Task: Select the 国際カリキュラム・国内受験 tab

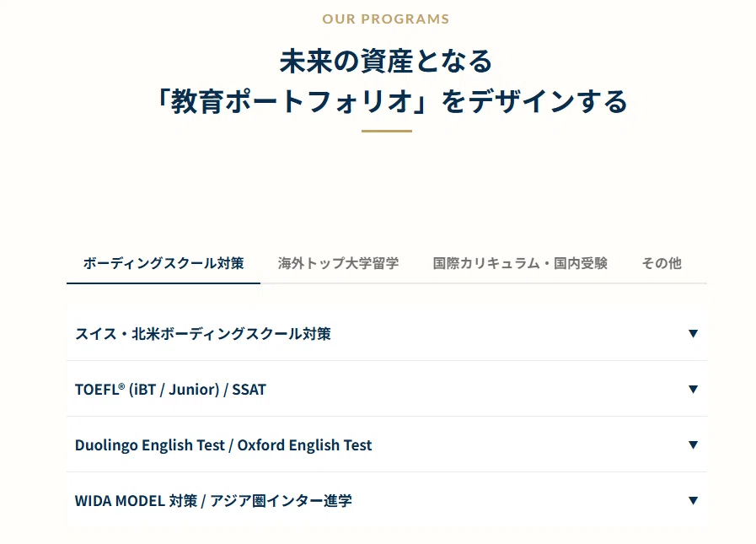Action: (520, 263)
